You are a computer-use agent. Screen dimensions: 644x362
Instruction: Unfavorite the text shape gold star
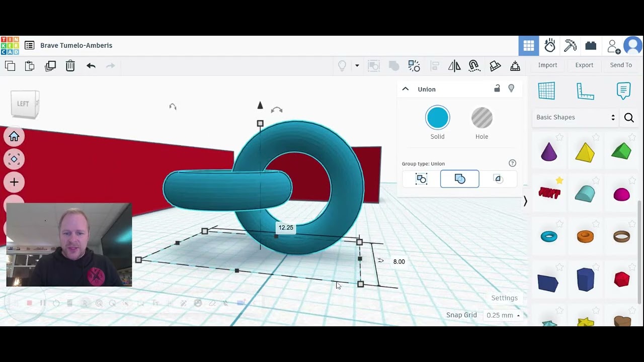tap(559, 180)
